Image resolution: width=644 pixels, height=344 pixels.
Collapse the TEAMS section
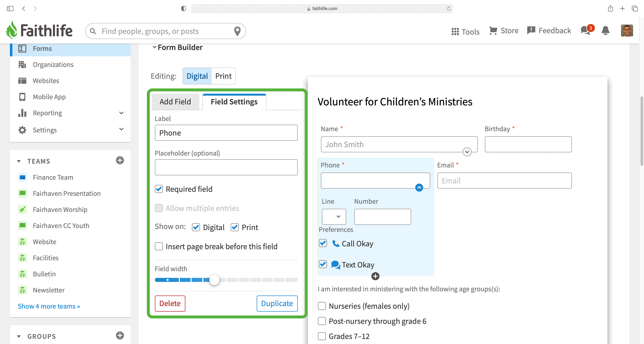click(19, 161)
